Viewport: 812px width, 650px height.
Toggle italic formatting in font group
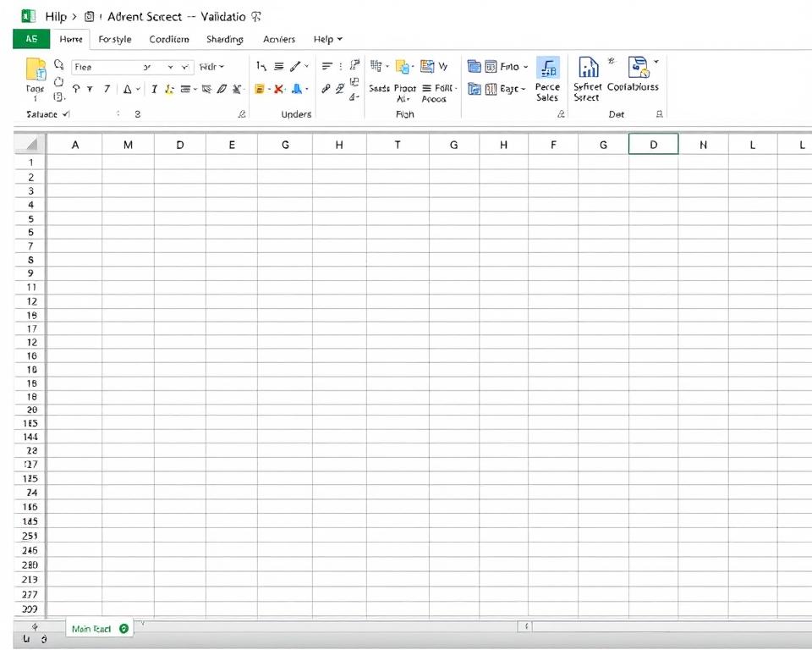coord(154,89)
